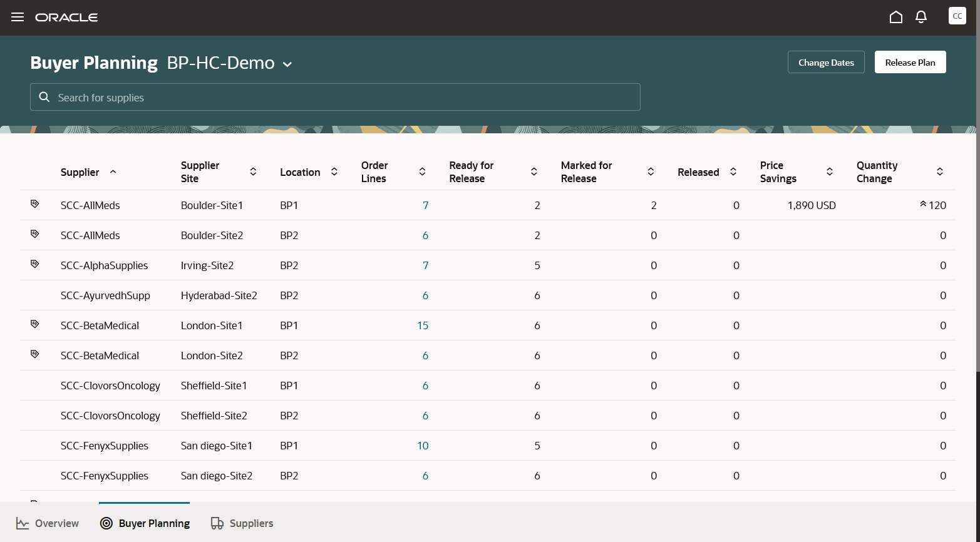Click tag icon for BetaMedical London-Site1

coord(35,324)
